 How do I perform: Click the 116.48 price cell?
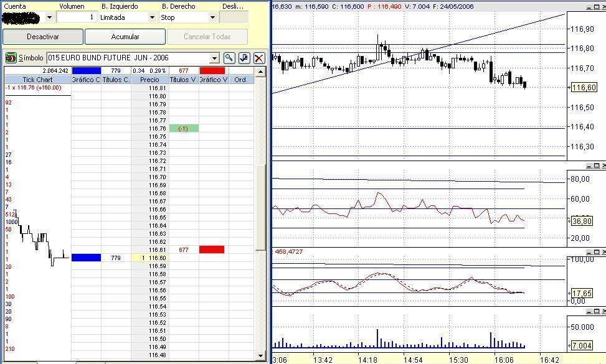tap(150, 355)
